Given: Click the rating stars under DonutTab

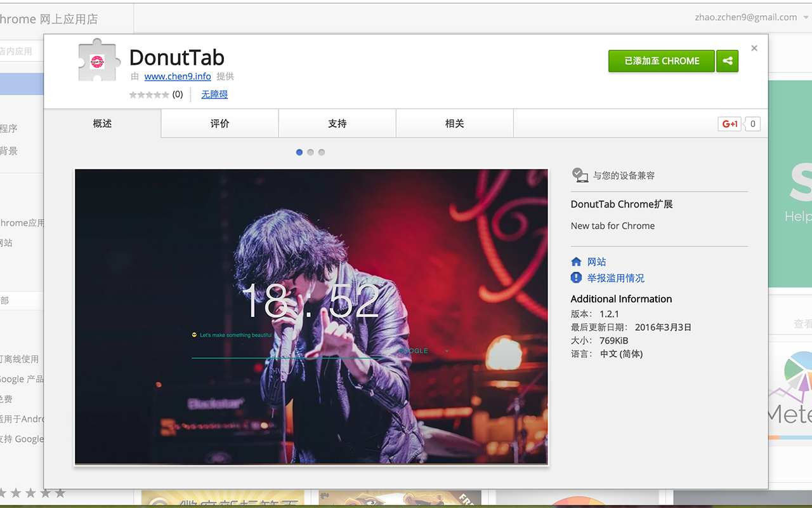Looking at the screenshot, I should point(149,95).
